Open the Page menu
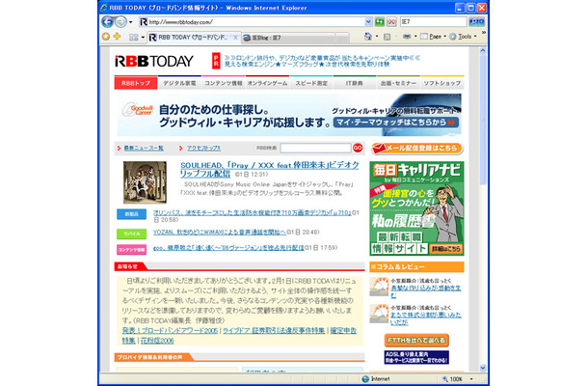The image size is (588, 386). [433, 37]
